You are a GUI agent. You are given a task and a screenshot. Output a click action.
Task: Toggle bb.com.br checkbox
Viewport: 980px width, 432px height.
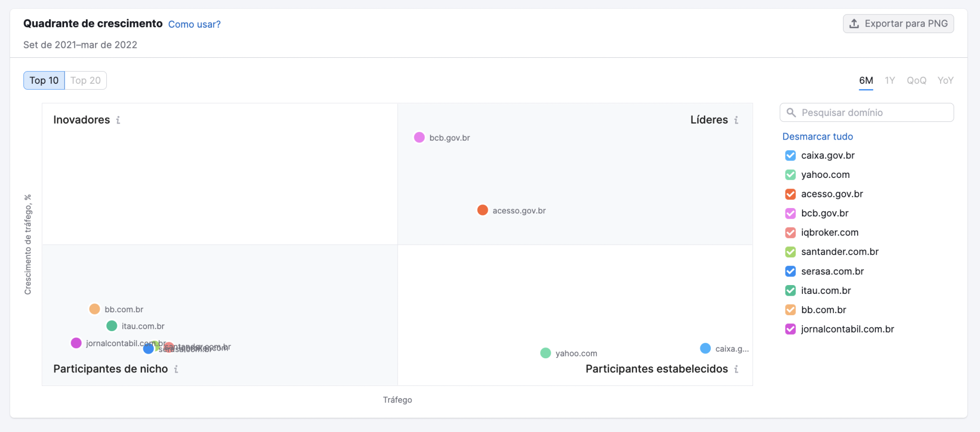(790, 310)
